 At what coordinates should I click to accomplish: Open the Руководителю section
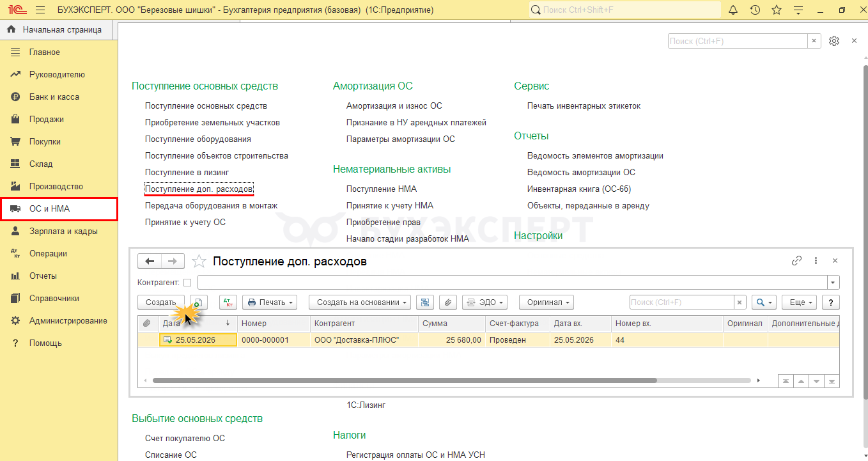[x=59, y=75]
